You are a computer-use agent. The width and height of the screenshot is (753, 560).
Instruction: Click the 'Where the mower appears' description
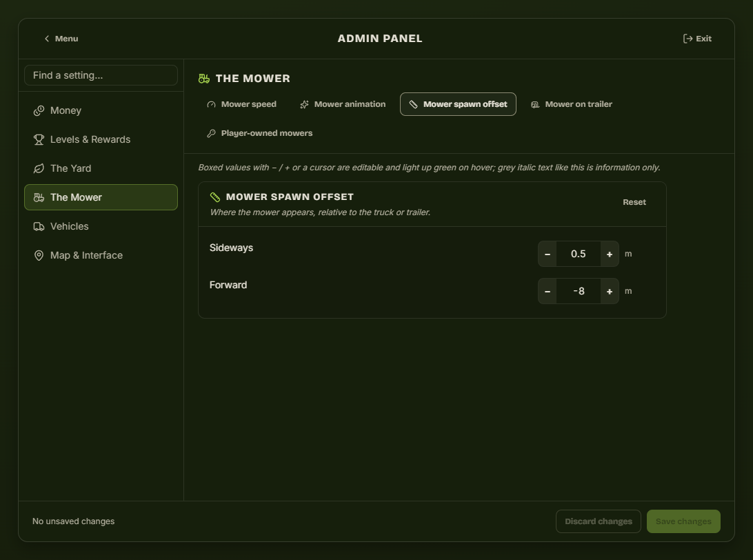320,212
